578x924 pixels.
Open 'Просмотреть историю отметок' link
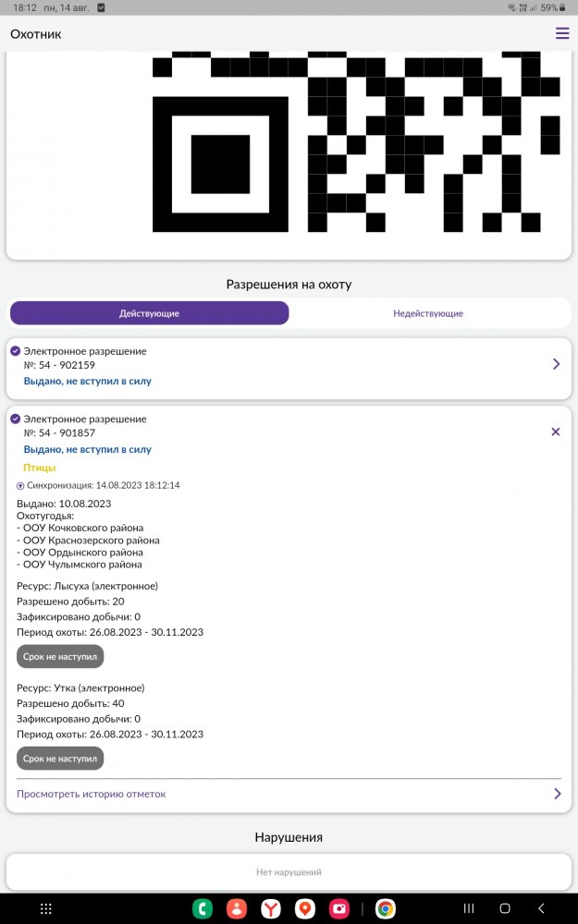(92, 794)
